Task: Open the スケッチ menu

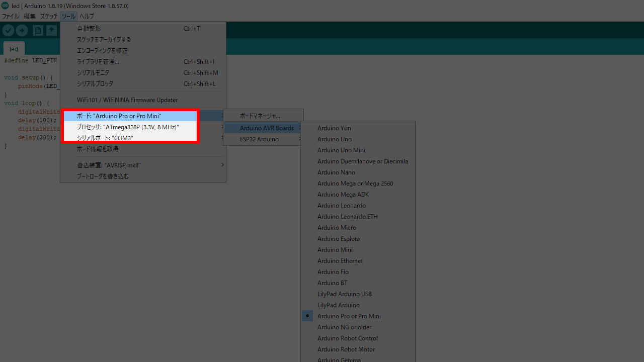Action: click(49, 17)
